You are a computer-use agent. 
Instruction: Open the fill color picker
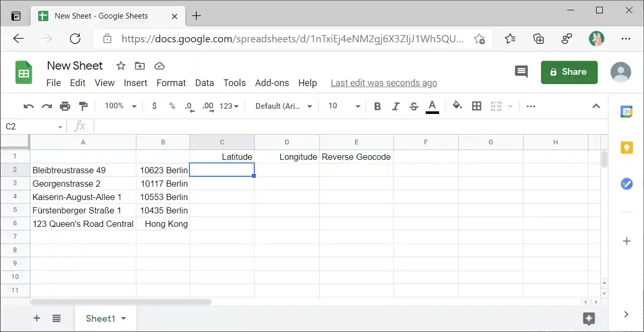point(457,106)
